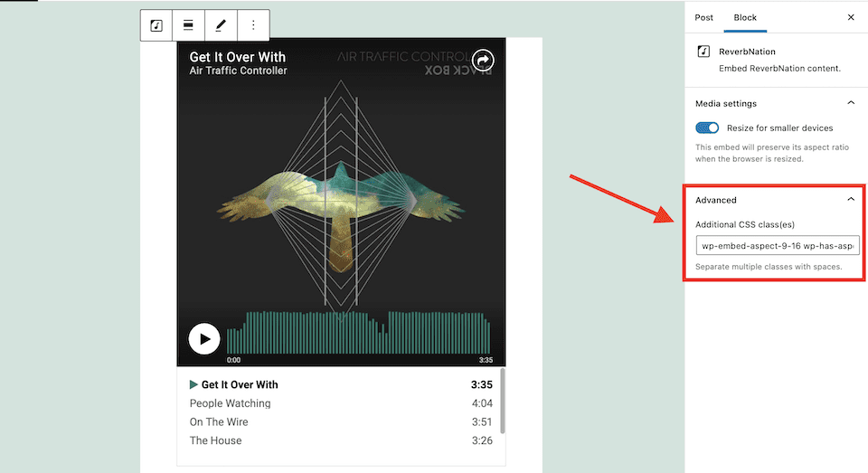Seek within the green waveform progress bar

(x=359, y=332)
